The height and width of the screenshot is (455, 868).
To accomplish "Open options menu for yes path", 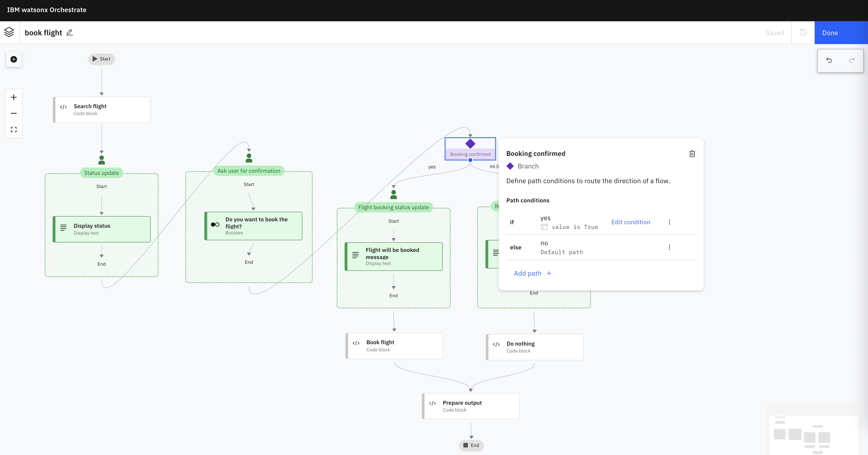I will [x=669, y=222].
